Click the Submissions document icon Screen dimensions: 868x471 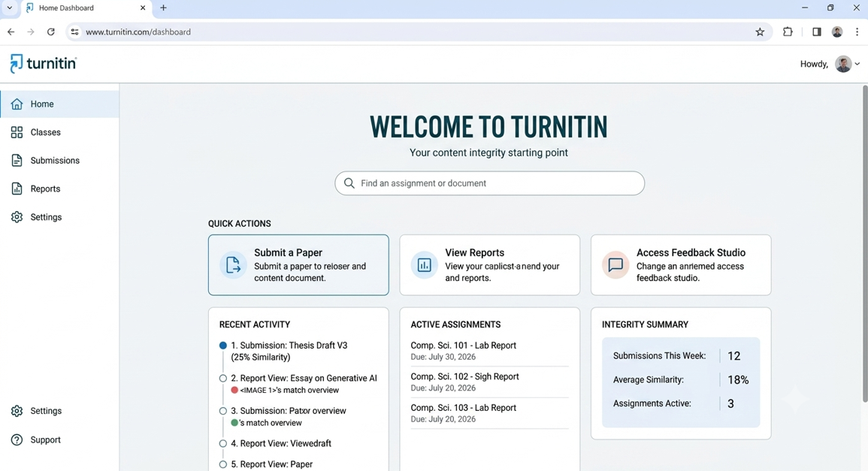(x=17, y=161)
